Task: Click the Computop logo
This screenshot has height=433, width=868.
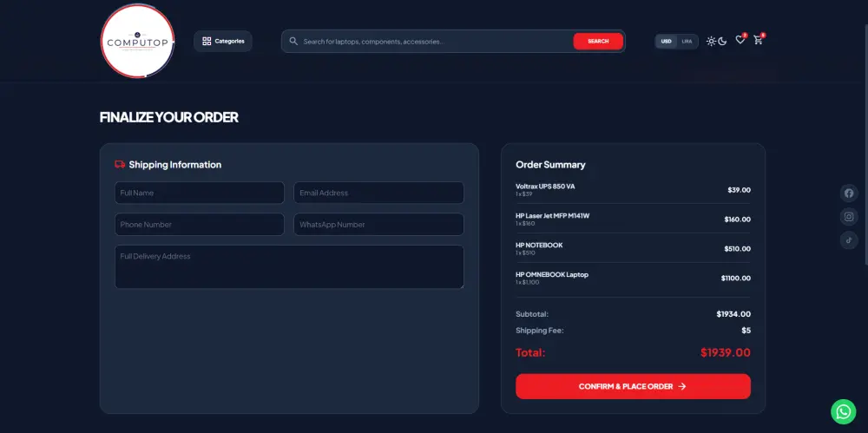Action: coord(137,41)
